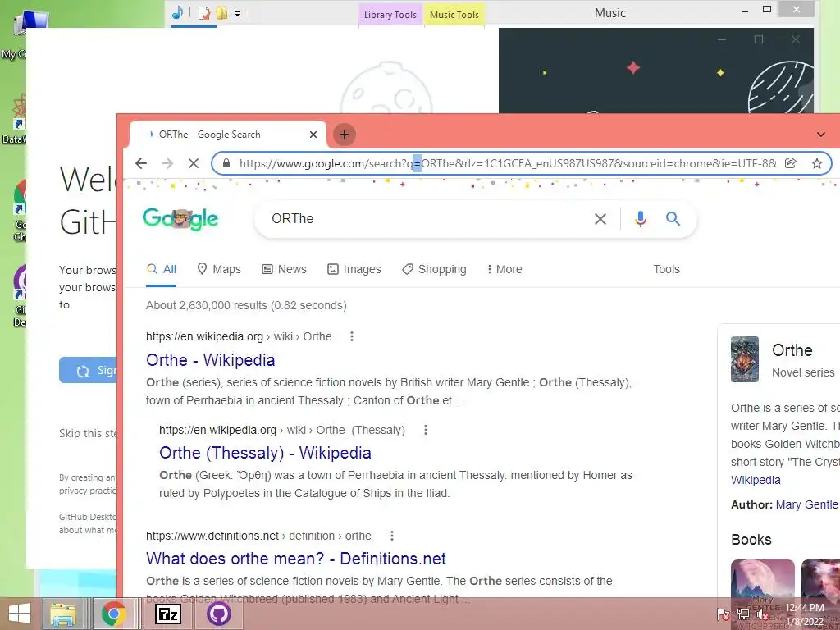Open Chrome tab search chevron
The image size is (840, 630).
pyautogui.click(x=820, y=135)
